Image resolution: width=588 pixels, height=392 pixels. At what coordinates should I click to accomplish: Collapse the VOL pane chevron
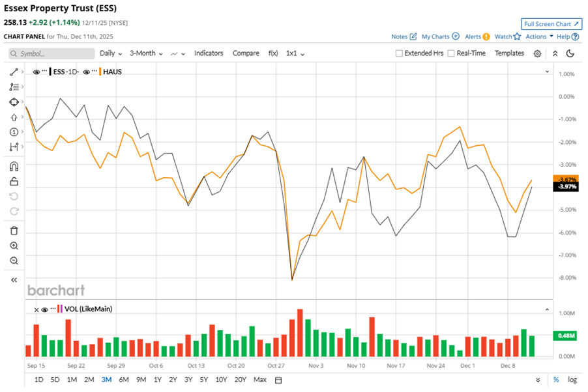tap(547, 309)
